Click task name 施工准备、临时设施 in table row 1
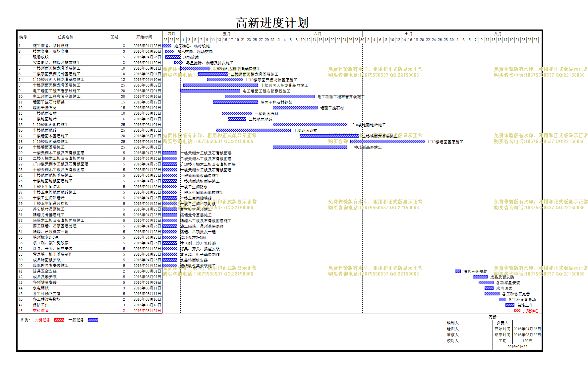Image resolution: width=588 pixels, height=367 pixels. pos(51,46)
